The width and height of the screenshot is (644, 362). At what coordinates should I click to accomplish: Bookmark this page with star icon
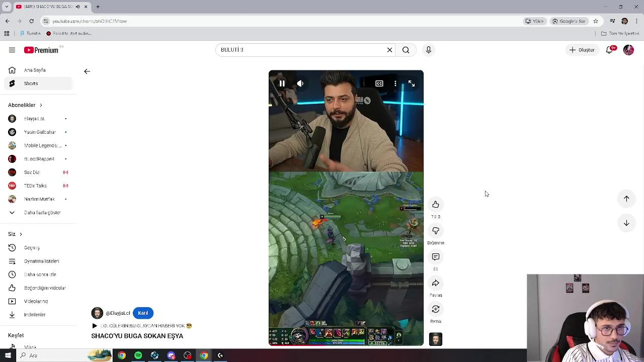pos(596,21)
